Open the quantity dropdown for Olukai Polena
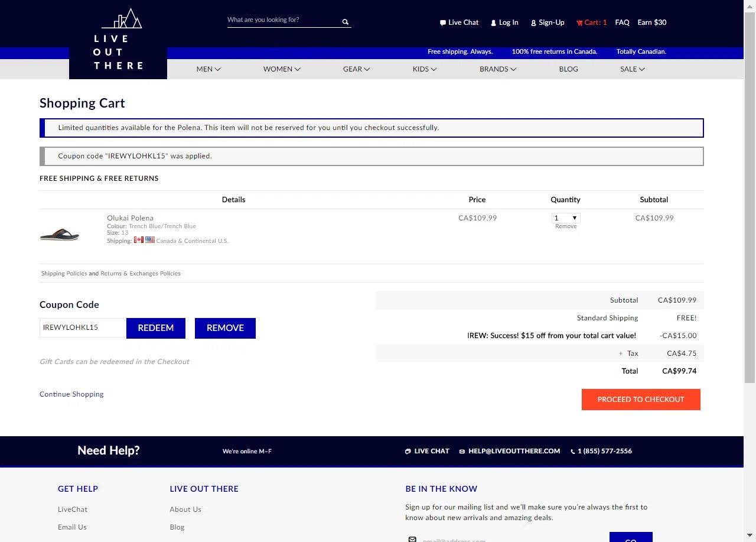Viewport: 756px width, 542px height. click(566, 218)
